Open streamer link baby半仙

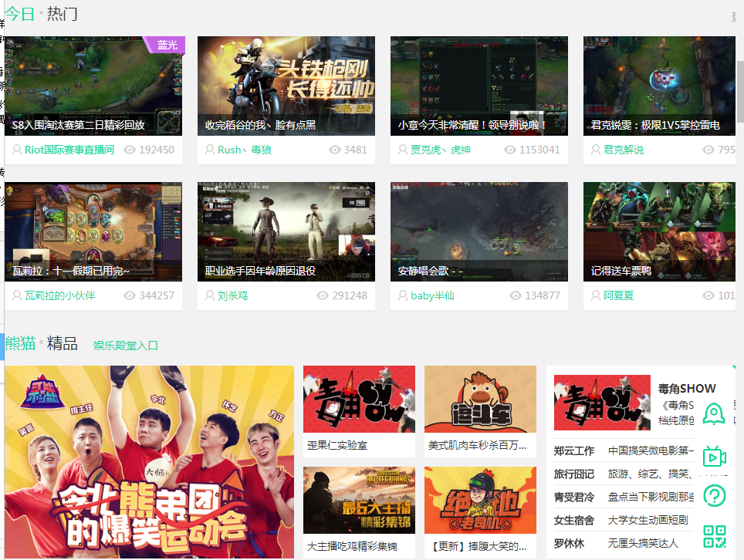click(x=432, y=295)
